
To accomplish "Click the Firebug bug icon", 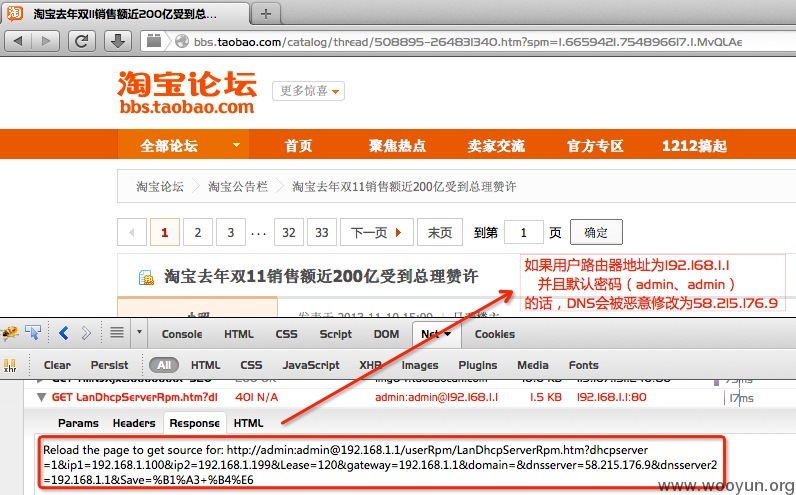I will point(10,333).
